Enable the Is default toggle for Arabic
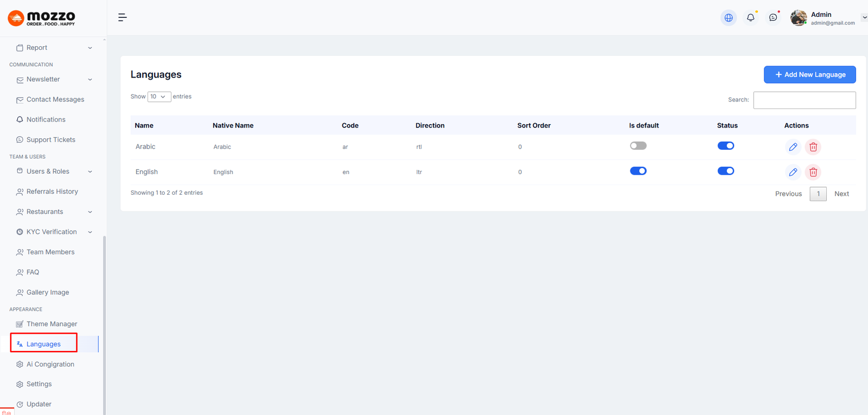Screen dimensions: 868x415 (x=638, y=146)
